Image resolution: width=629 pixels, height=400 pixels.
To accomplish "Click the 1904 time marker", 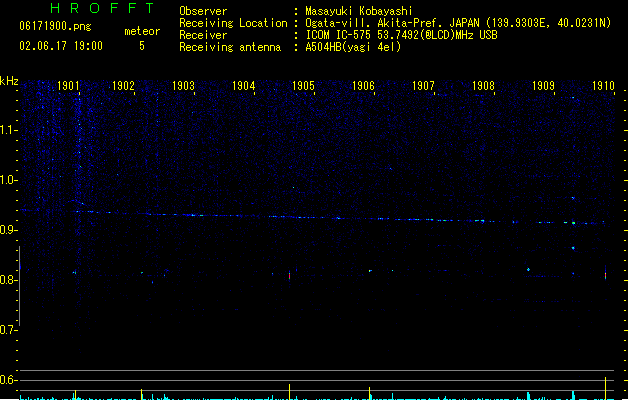I will coord(243,86).
